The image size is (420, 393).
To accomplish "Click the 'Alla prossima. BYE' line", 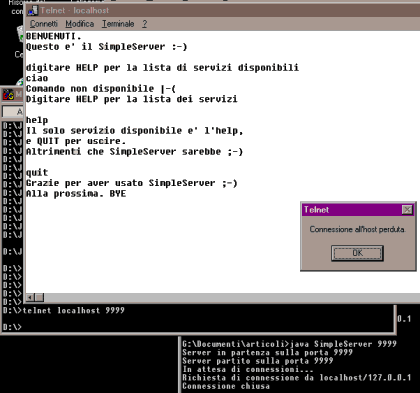I will pyautogui.click(x=76, y=194).
